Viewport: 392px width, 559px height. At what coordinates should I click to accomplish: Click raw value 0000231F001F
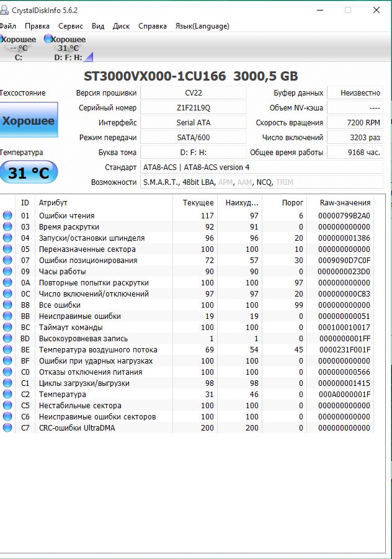(345, 350)
